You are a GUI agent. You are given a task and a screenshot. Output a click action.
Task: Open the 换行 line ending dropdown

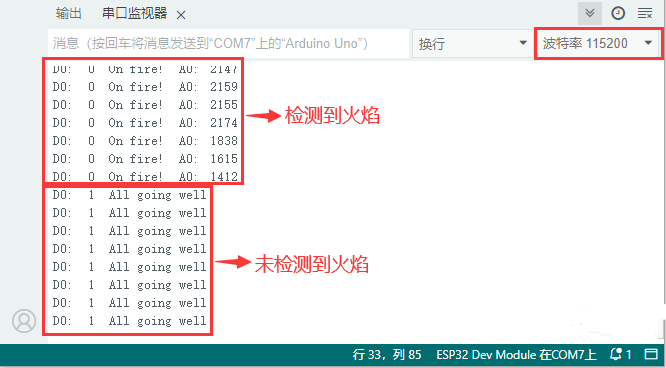472,43
